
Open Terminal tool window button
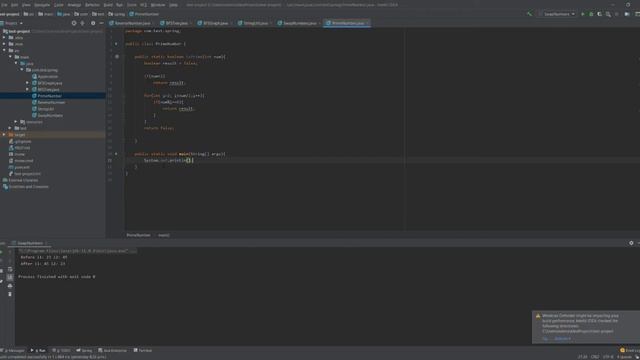(x=143, y=350)
